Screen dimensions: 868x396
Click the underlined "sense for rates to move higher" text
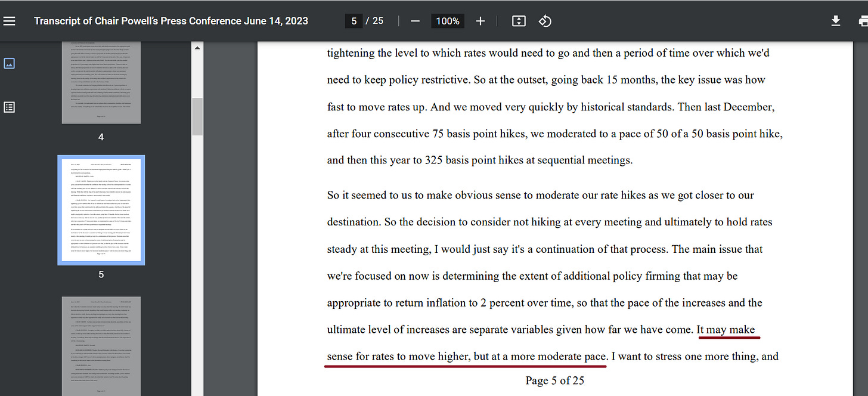click(399, 357)
